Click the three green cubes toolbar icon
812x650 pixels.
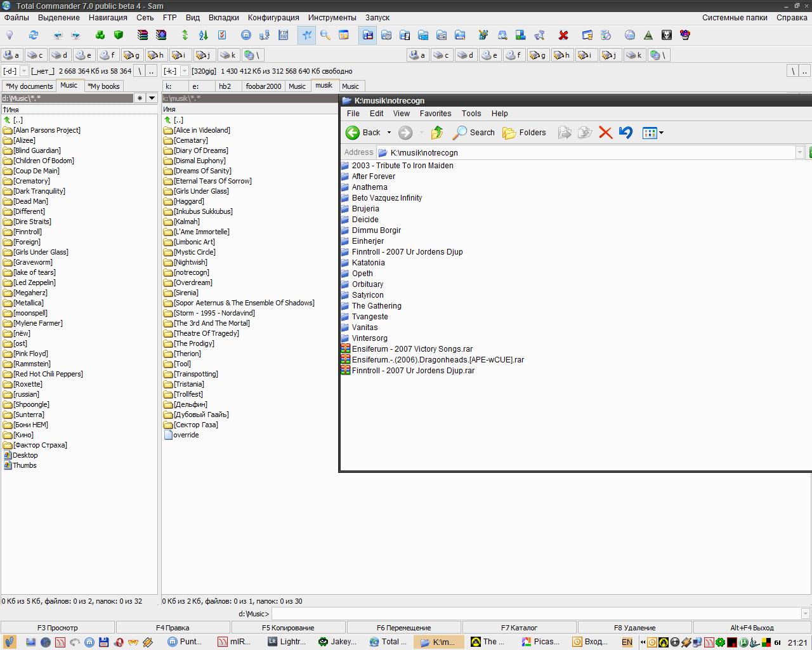coord(100,35)
